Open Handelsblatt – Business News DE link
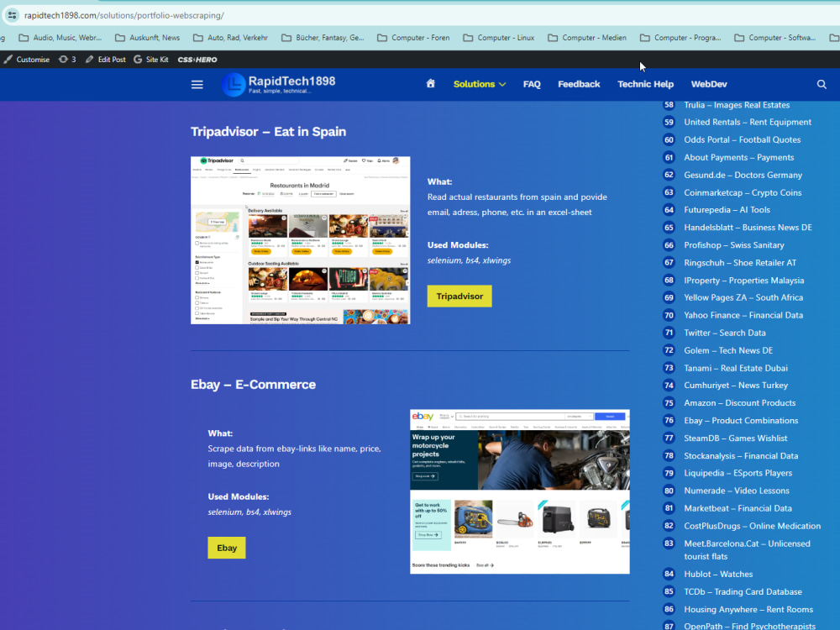Viewport: 840px width, 630px height. [x=748, y=228]
